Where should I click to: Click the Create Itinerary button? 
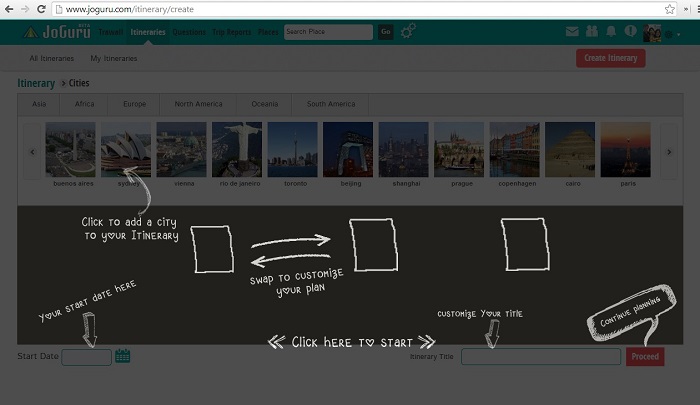pyautogui.click(x=610, y=58)
